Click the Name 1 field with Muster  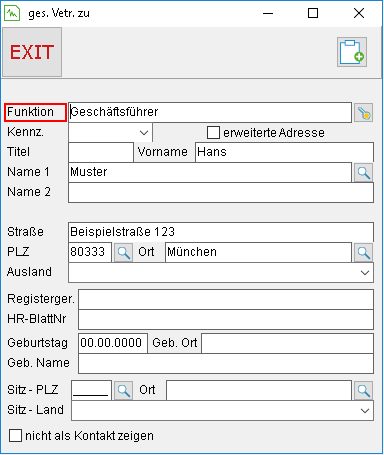210,172
